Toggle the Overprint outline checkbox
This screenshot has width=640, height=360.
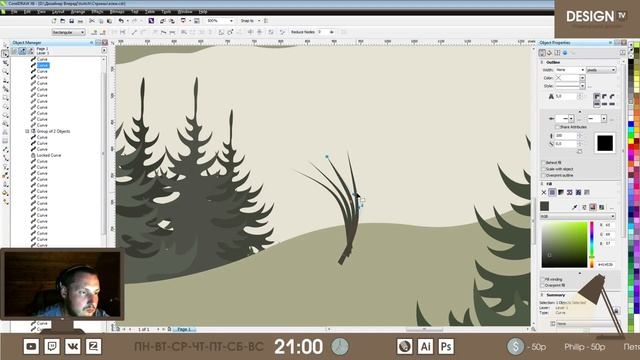click(x=543, y=176)
